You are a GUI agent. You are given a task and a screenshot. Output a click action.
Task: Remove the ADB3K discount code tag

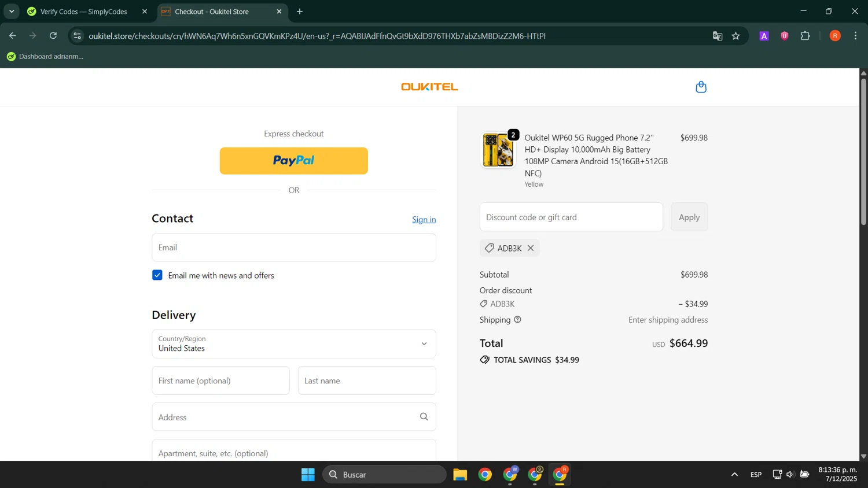pos(531,248)
